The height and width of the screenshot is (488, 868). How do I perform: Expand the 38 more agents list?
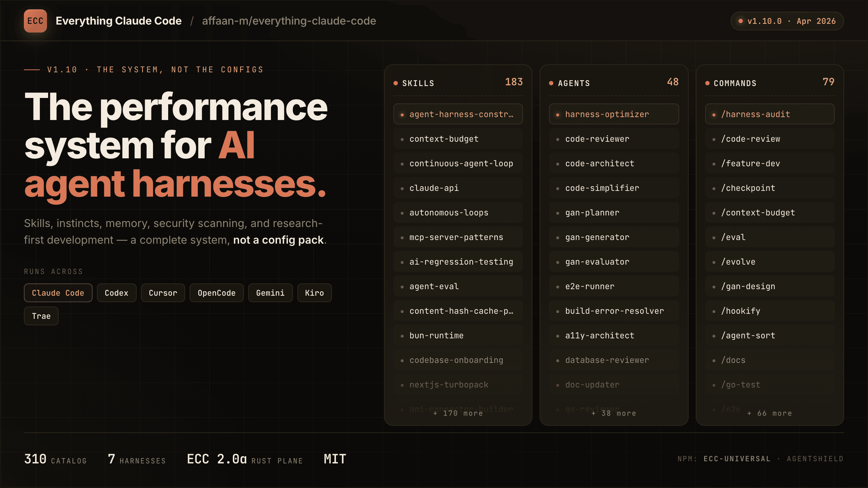pos(614,413)
